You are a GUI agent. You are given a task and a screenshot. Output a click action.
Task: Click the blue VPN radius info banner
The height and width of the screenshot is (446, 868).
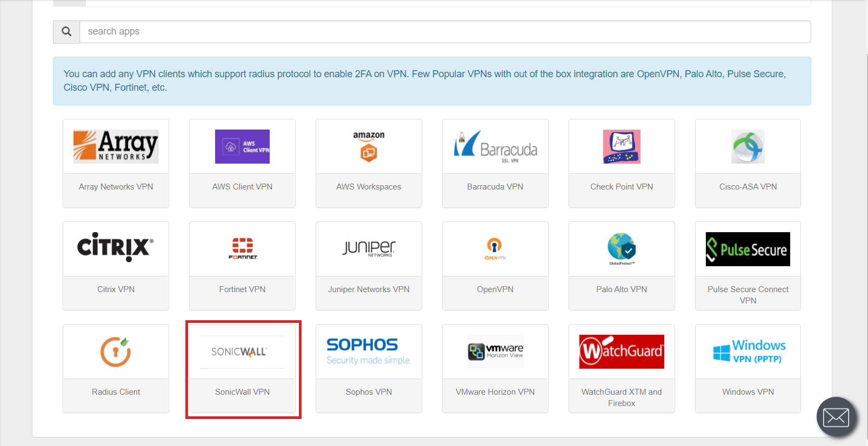pos(432,81)
